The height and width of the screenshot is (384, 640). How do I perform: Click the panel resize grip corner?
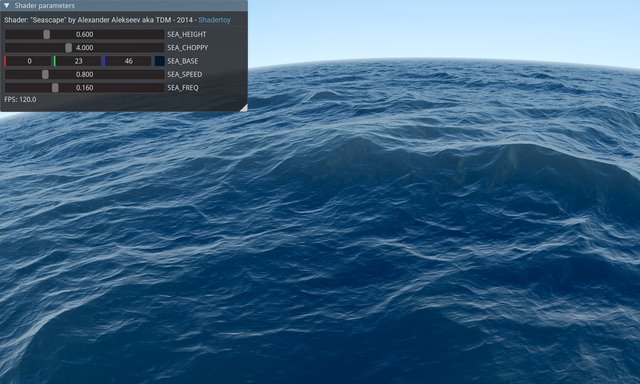point(244,108)
